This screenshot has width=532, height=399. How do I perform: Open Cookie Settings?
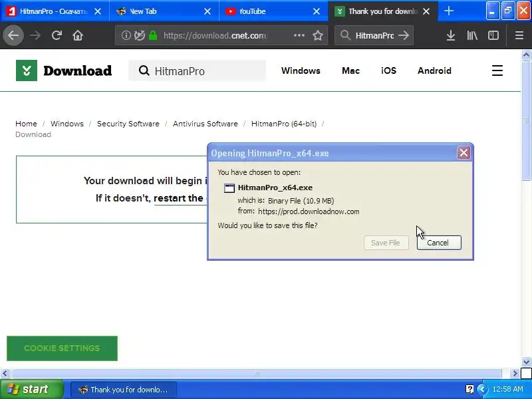62,348
